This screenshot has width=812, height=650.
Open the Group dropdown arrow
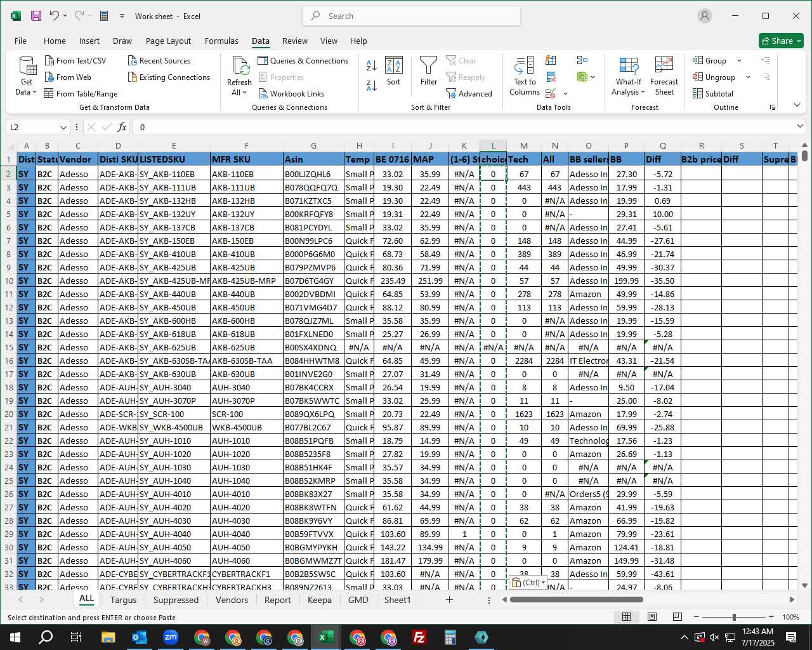click(x=739, y=61)
